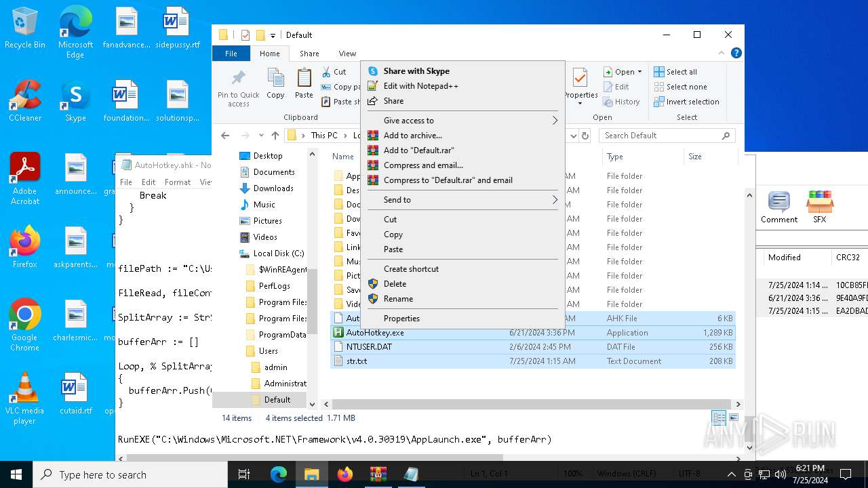
Task: Choose Delete in context menu
Action: pos(462,284)
